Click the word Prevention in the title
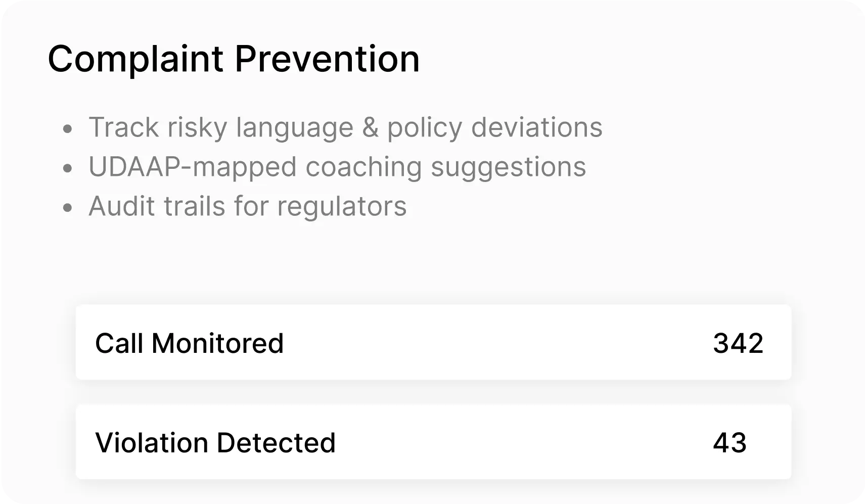Image resolution: width=865 pixels, height=504 pixels. pyautogui.click(x=327, y=59)
